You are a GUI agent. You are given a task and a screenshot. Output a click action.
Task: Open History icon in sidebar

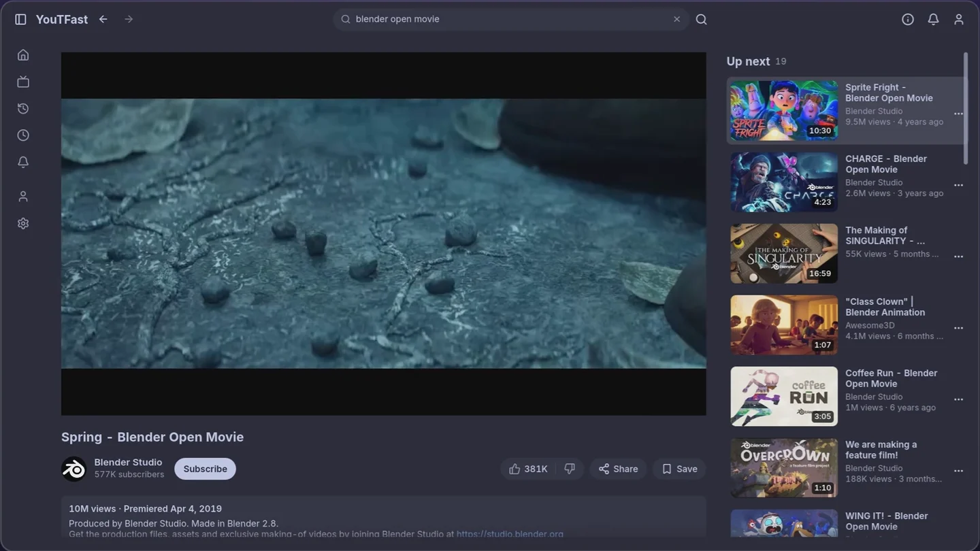pos(23,108)
